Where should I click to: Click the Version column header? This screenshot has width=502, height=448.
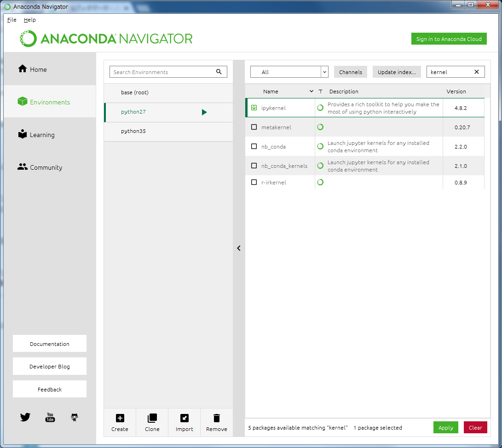click(456, 91)
